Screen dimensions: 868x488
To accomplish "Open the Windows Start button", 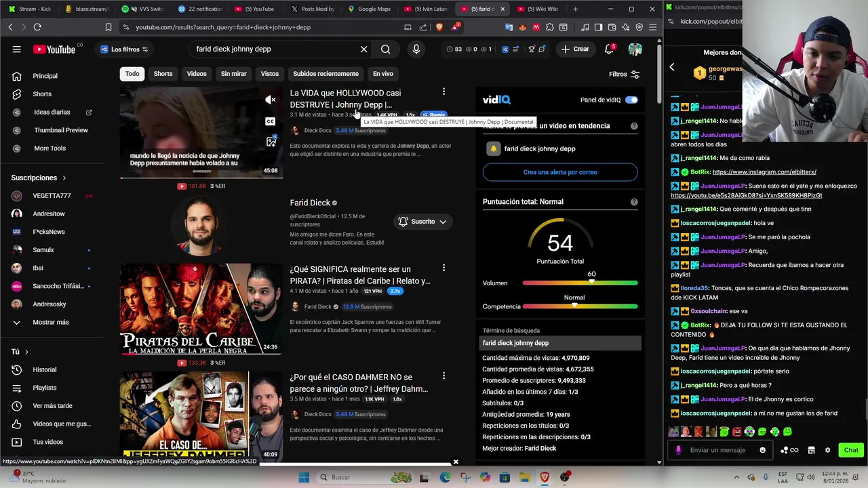I will tap(304, 477).
